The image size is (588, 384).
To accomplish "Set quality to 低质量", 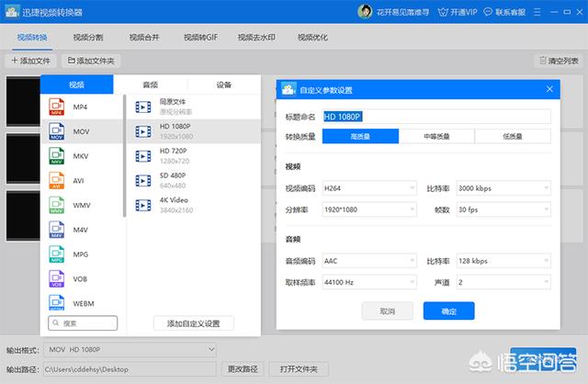I will [x=513, y=136].
